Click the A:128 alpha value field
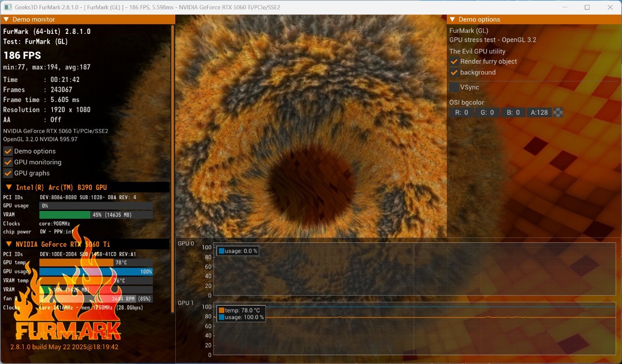The width and height of the screenshot is (622, 364). coord(539,112)
